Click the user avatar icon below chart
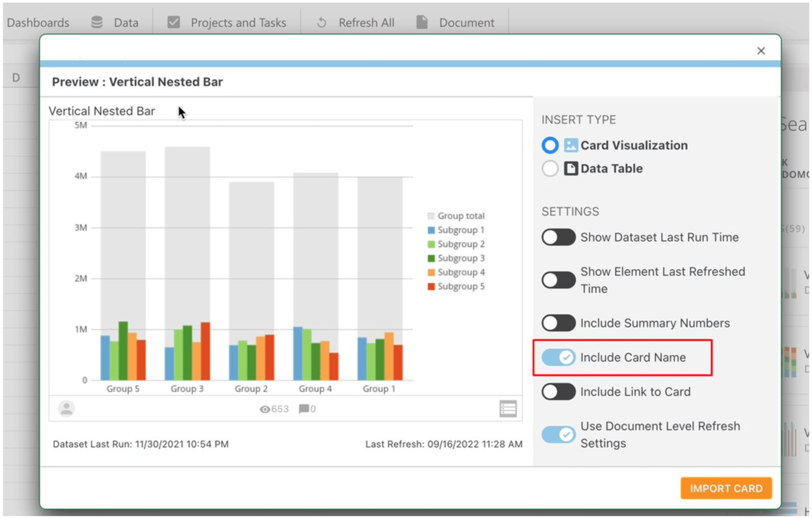Viewport: 812px width, 518px height. [66, 409]
